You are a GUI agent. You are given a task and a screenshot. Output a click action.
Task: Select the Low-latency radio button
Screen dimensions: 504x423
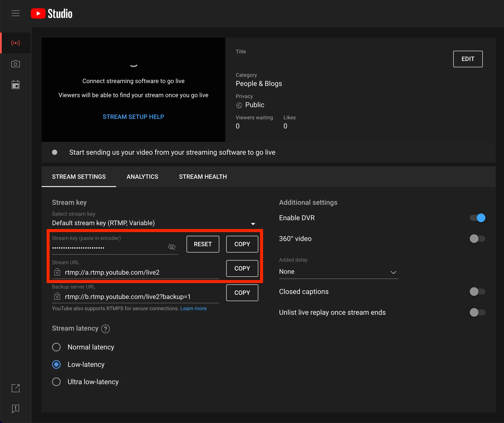(56, 364)
